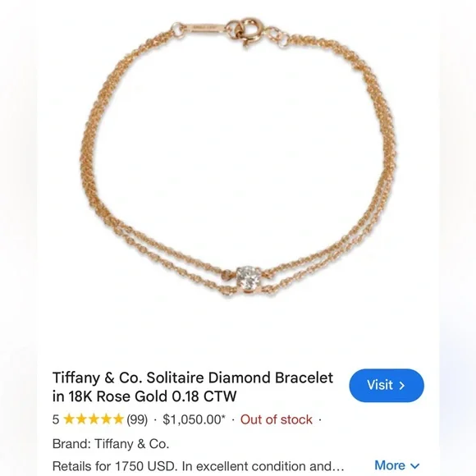Click the solitaire diamond on the bracelet
The width and height of the screenshot is (476, 476).
coord(249,277)
